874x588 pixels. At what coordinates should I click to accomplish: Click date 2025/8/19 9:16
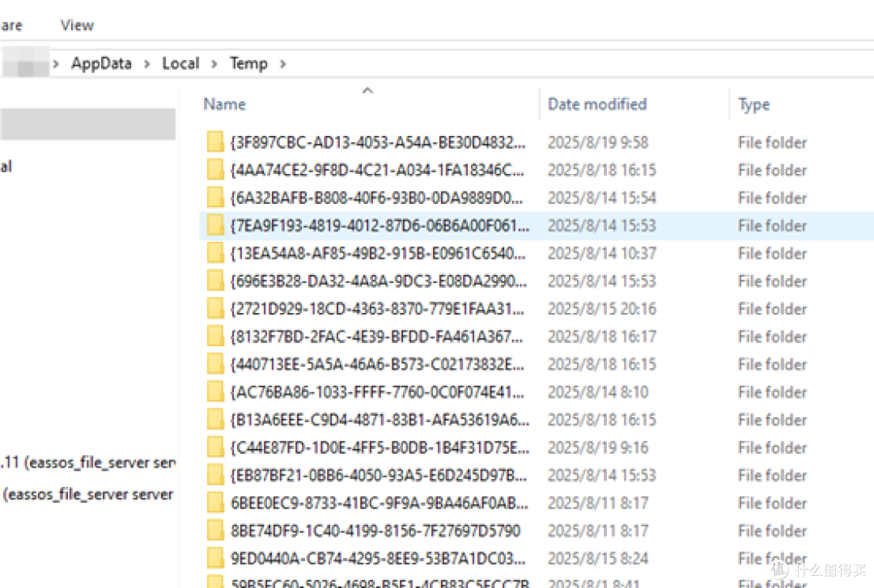598,447
